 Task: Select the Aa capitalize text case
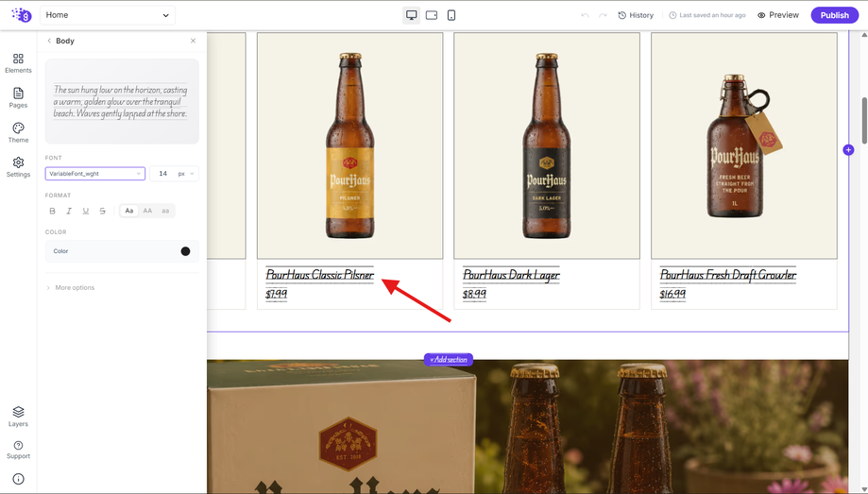coord(129,211)
